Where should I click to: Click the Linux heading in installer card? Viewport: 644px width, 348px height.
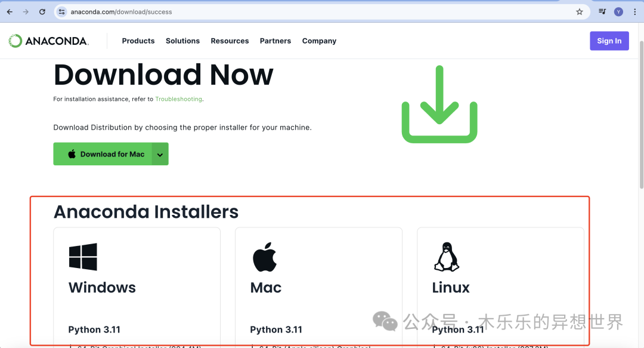[x=451, y=287]
